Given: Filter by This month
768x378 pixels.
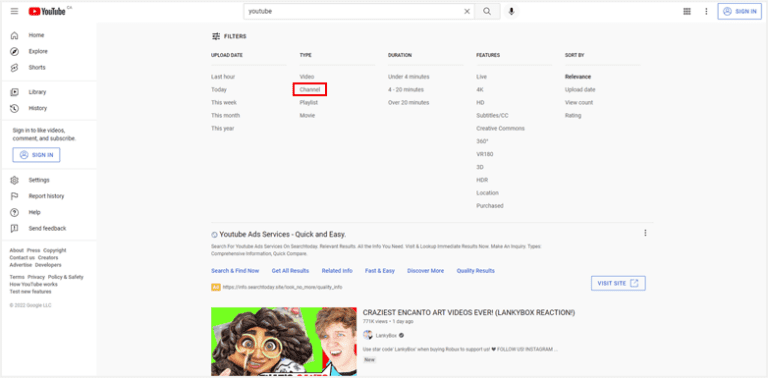Looking at the screenshot, I should [225, 116].
